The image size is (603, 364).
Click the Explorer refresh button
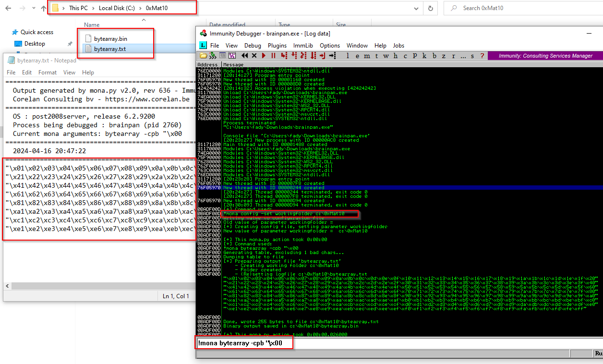430,8
